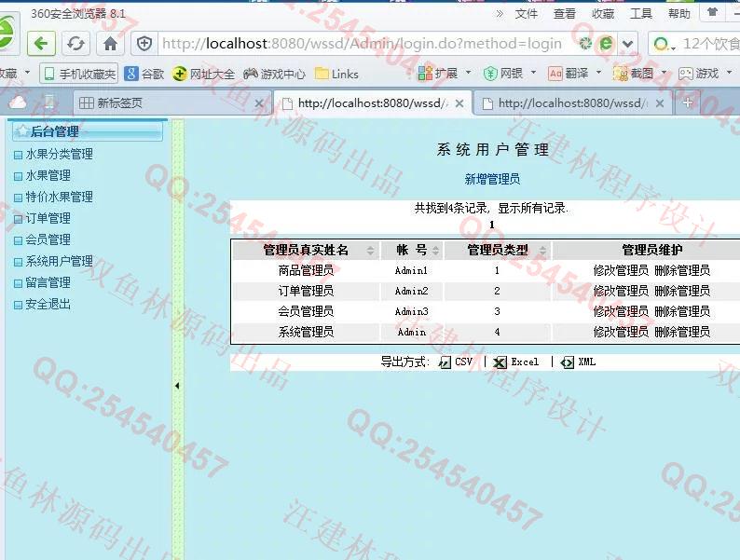Export table as CSV

(x=456, y=362)
